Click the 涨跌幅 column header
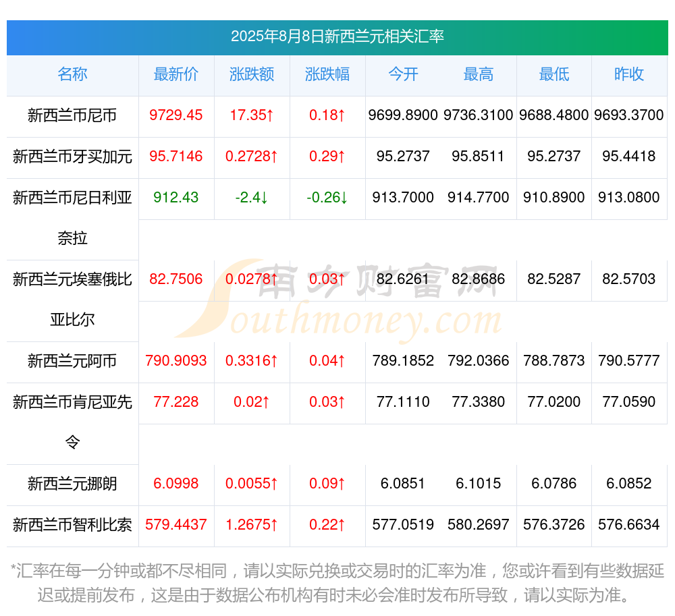Viewport: 675px width, 616px height. coord(327,74)
